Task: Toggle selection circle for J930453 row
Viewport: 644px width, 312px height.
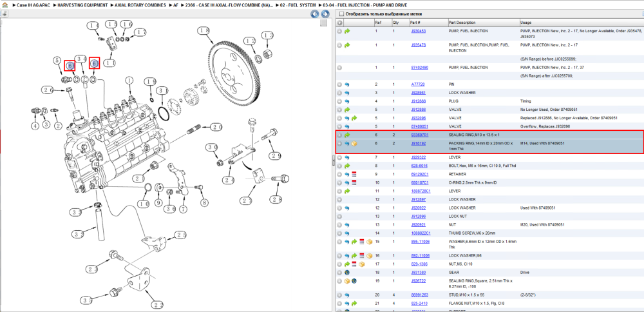Action: click(339, 31)
